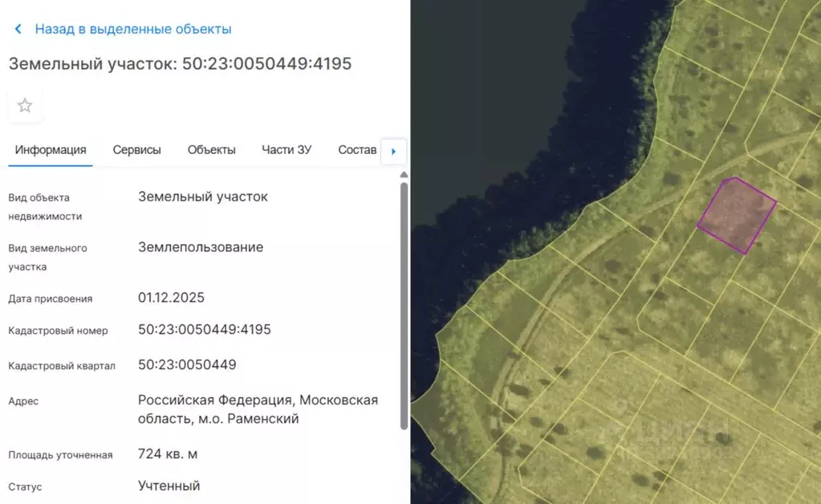Click cadastral quarter 50:23:0050449 value
This screenshot has width=821, height=504.
188,364
